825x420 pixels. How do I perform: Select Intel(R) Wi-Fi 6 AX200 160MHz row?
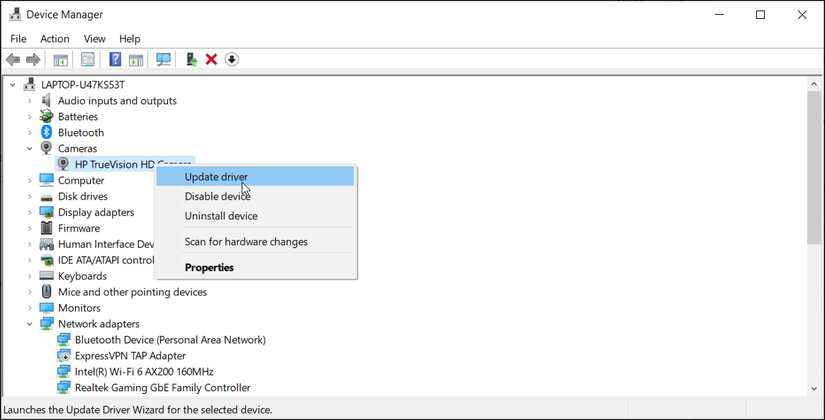(x=144, y=372)
